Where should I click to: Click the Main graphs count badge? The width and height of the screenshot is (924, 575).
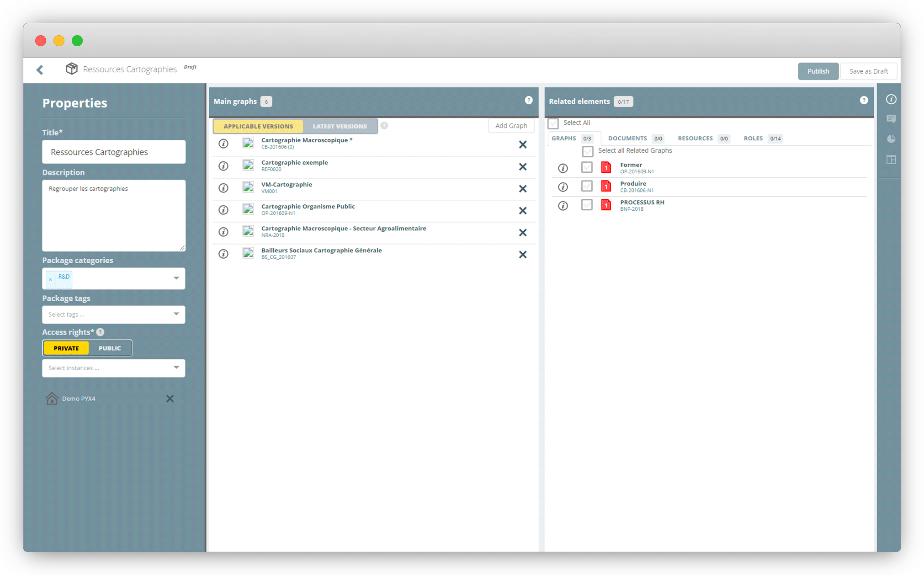click(x=266, y=101)
